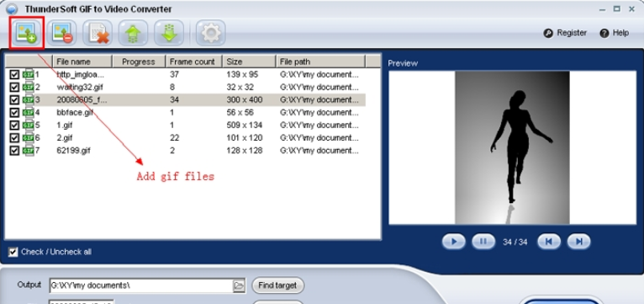
Task: Click the Output path input field
Action: [141, 285]
